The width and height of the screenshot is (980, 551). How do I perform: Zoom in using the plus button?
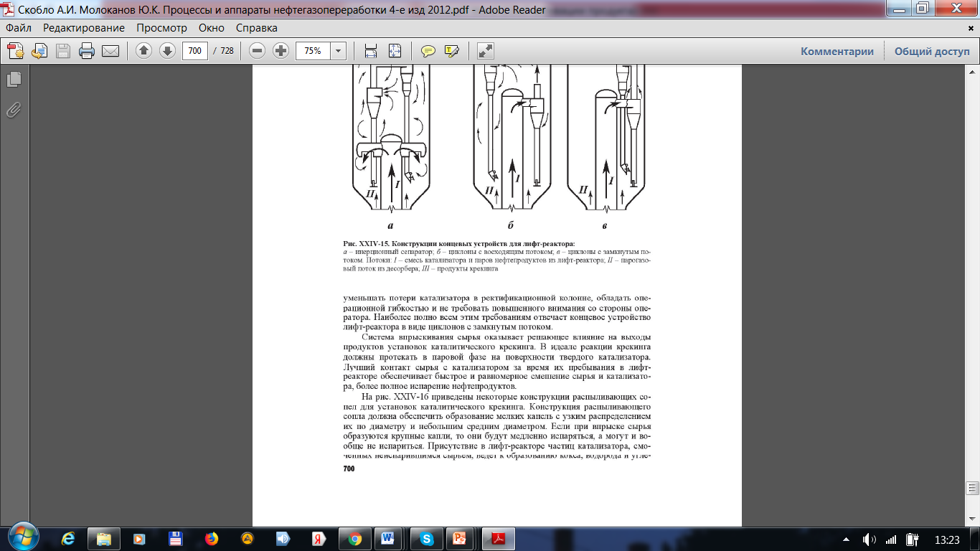click(281, 51)
